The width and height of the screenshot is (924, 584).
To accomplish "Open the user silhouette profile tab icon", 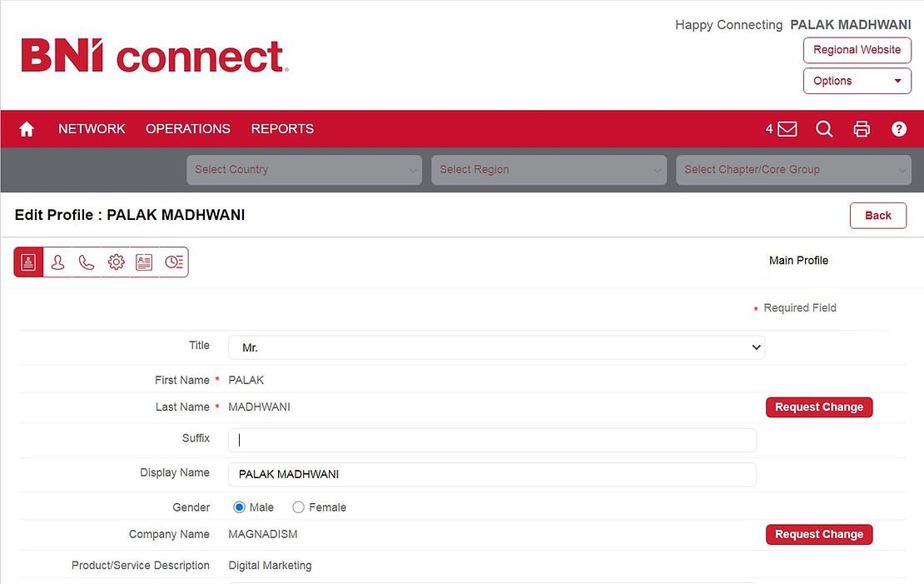I will point(57,262).
